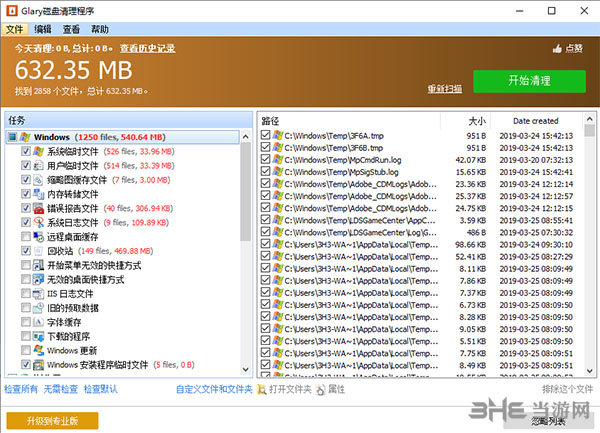This screenshot has width=600, height=433.
Task: Enable the 字体缓存 checkbox
Action: tap(26, 322)
